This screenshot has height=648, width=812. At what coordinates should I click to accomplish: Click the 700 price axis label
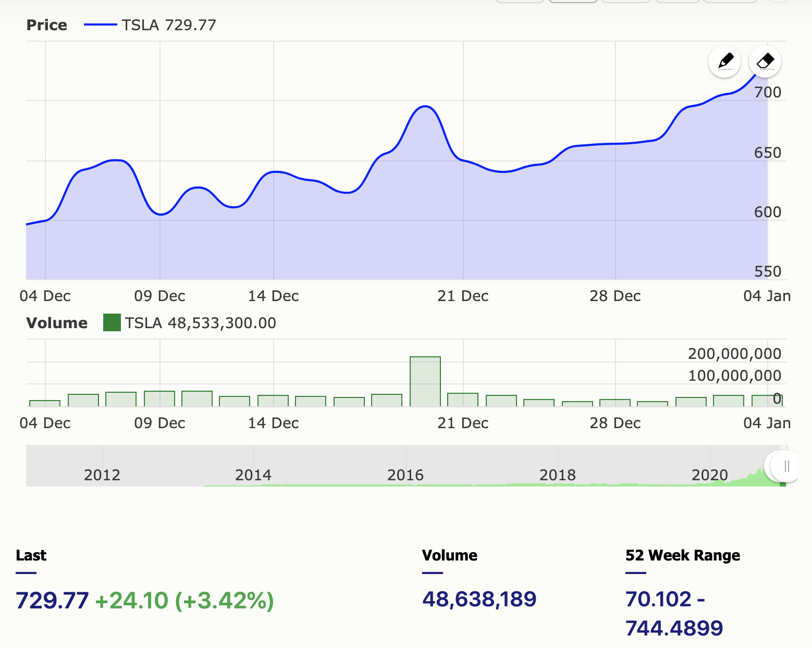coord(768,92)
